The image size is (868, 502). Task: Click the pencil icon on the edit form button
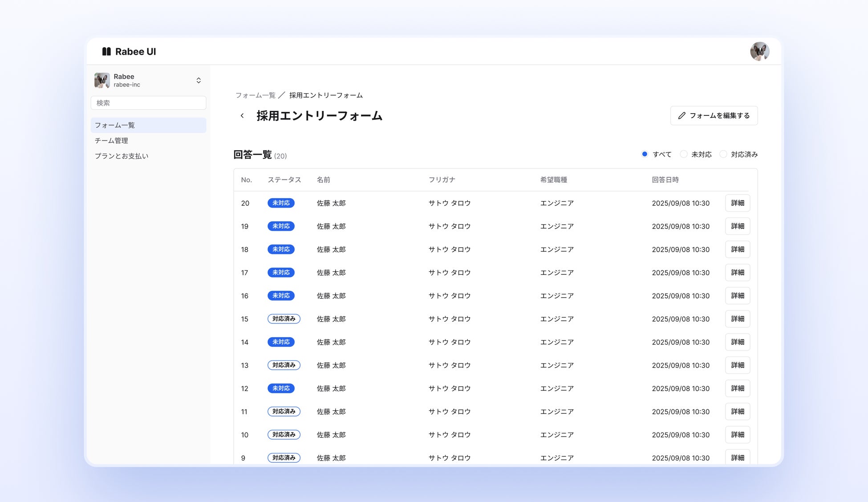tap(681, 116)
